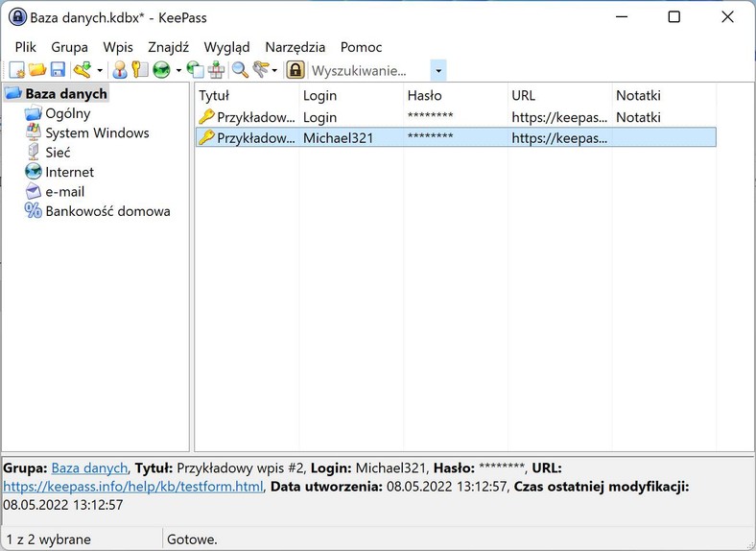Screen dimensions: 756x551
Task: Click the magnifying glass Find icon
Action: pyautogui.click(x=240, y=70)
